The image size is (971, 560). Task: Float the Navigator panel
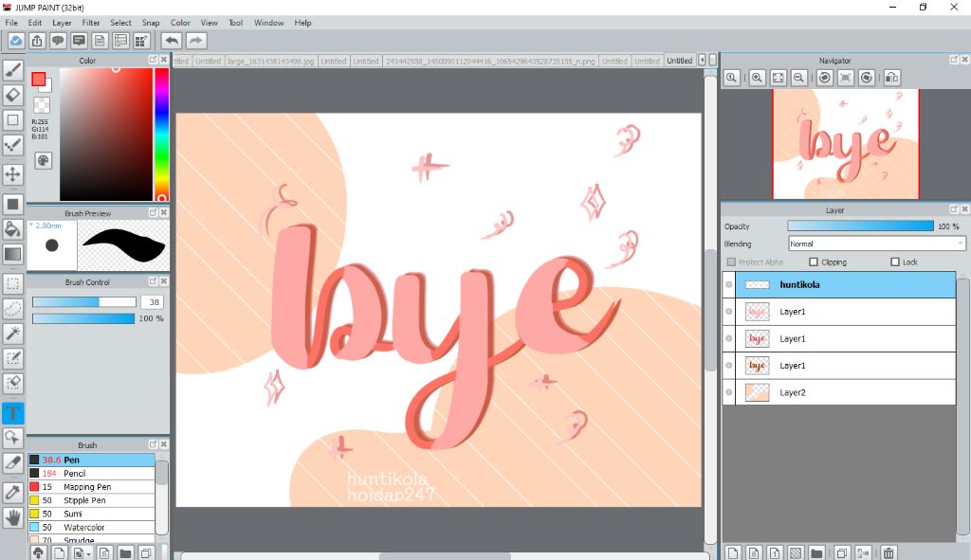click(x=954, y=60)
